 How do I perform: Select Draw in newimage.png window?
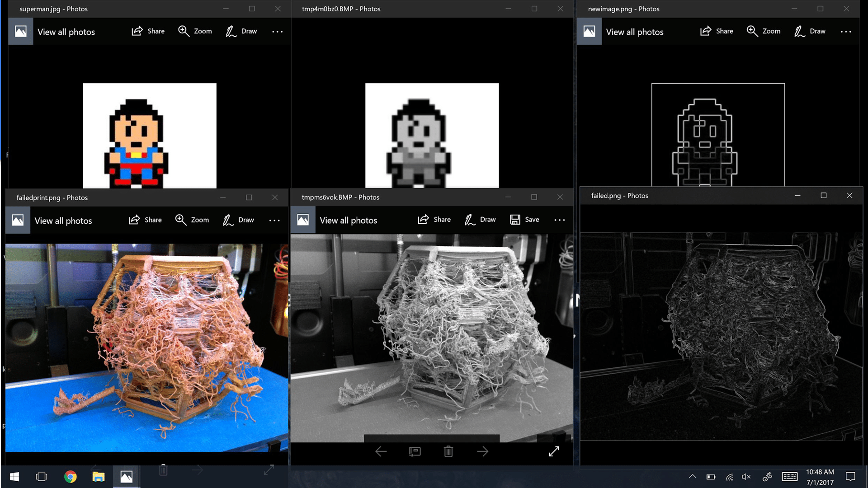point(810,31)
